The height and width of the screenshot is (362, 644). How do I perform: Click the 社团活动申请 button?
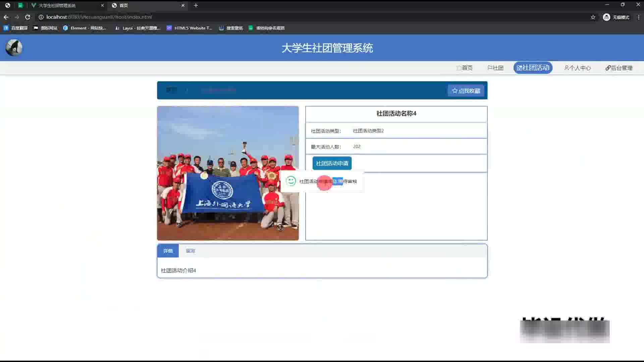332,163
